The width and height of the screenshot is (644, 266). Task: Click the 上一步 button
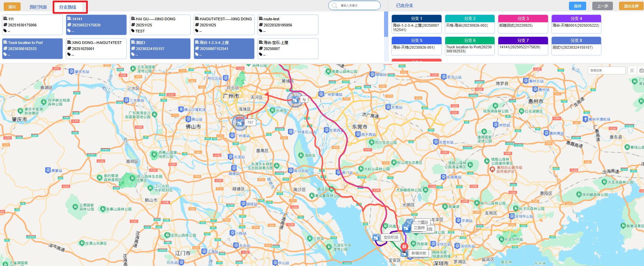(x=602, y=6)
